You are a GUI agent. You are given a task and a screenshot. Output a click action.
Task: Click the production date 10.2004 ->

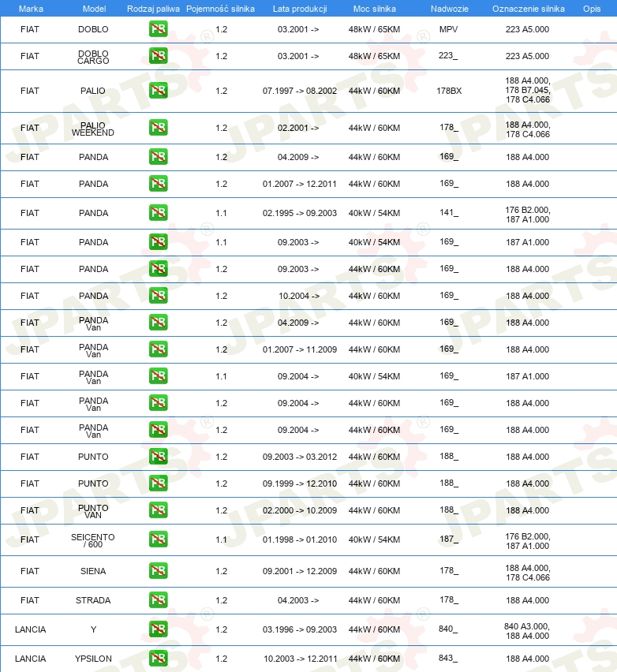(299, 296)
